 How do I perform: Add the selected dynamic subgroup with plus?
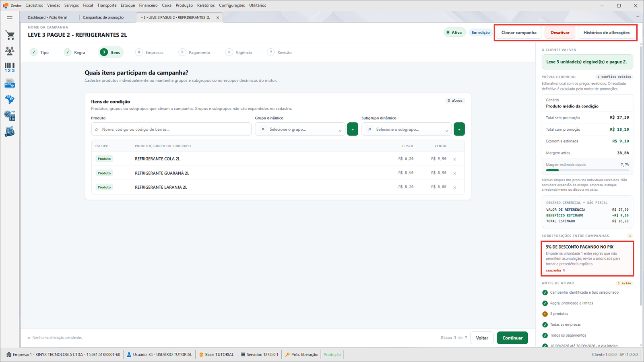459,129
